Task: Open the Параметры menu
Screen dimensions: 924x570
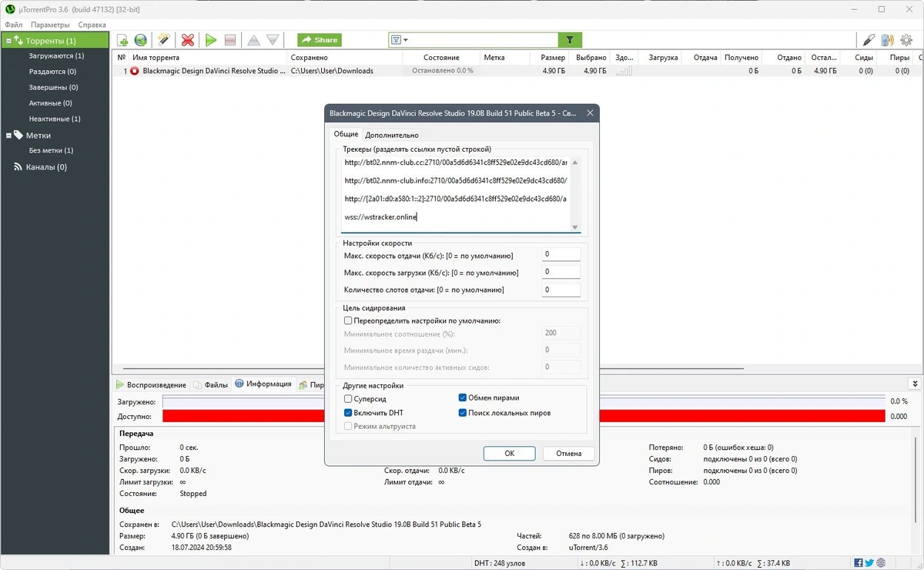Action: (51, 25)
